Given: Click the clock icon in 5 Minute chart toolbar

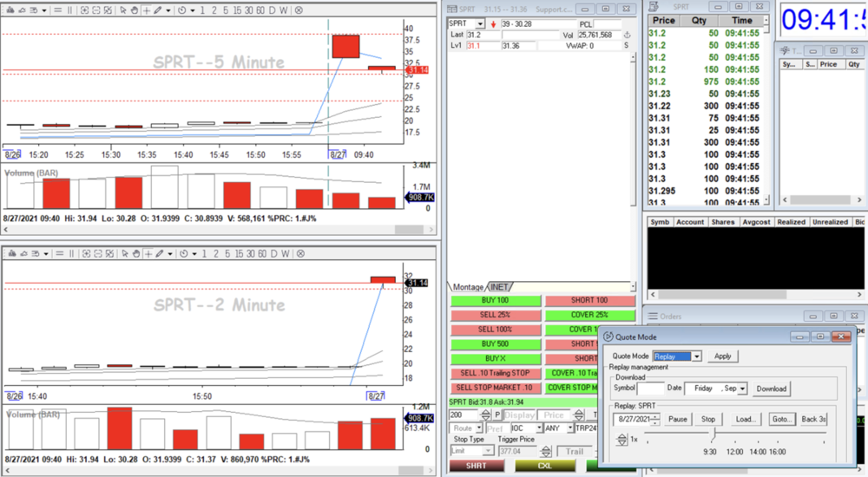Looking at the screenshot, I should click(x=182, y=10).
